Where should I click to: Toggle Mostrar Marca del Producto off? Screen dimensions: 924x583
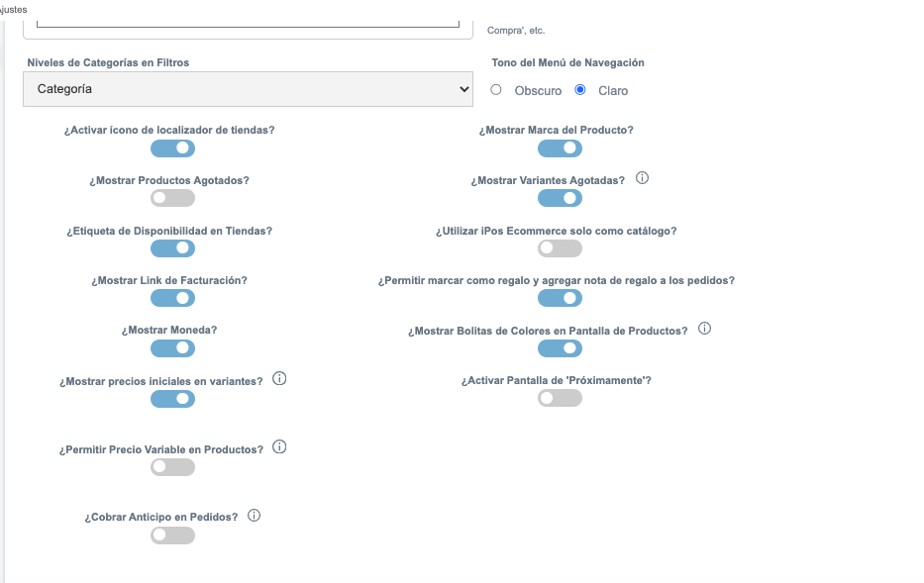[560, 148]
